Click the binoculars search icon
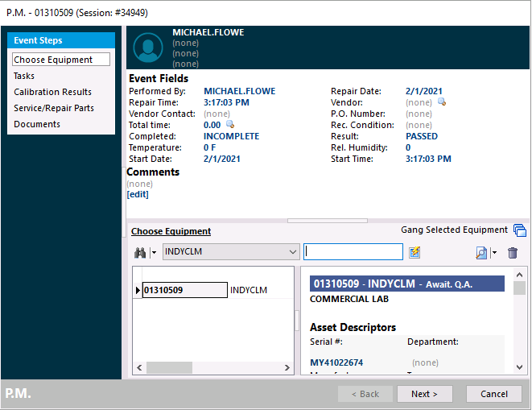Viewport: 532px width, 410px height. click(x=139, y=253)
